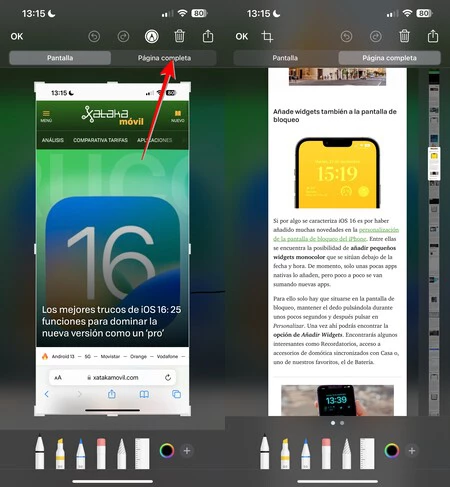The width and height of the screenshot is (450, 487).
Task: Select the lasso tool in right tray
Action: point(347,453)
